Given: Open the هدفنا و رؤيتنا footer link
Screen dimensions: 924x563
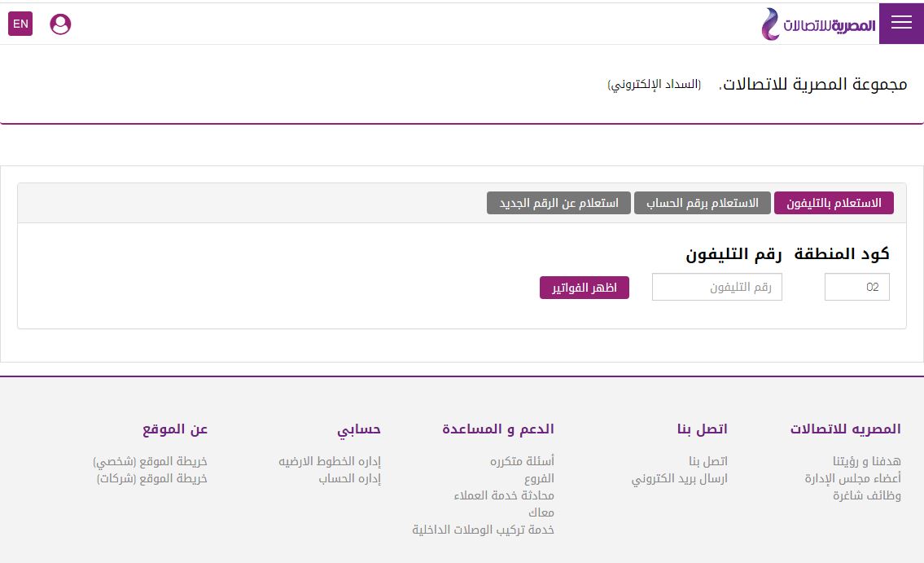Looking at the screenshot, I should [x=866, y=460].
